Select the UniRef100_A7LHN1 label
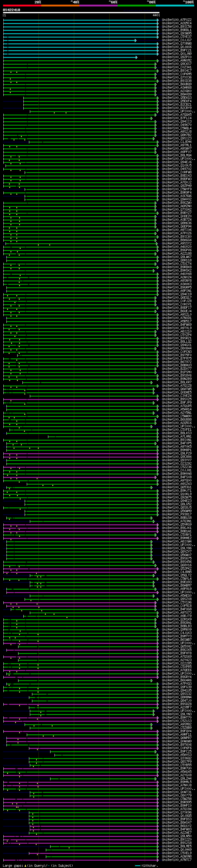Viewport: 197px width, 868px height. coord(177,436)
